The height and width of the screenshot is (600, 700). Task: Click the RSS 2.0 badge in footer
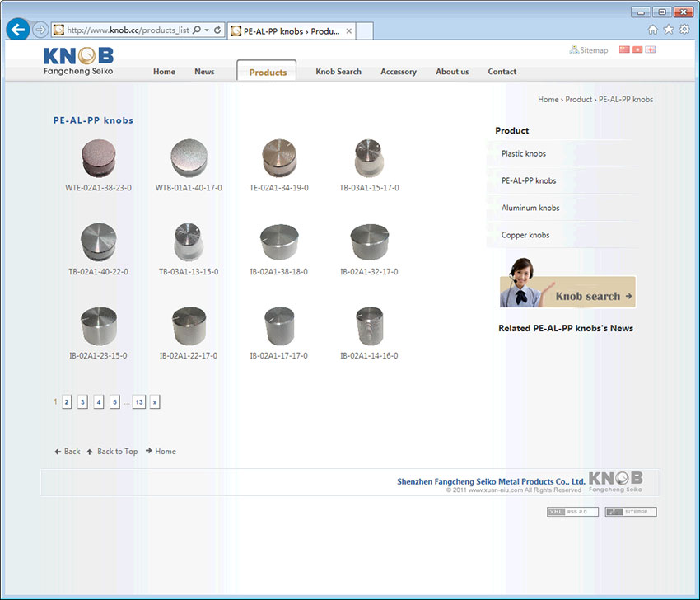pos(572,512)
